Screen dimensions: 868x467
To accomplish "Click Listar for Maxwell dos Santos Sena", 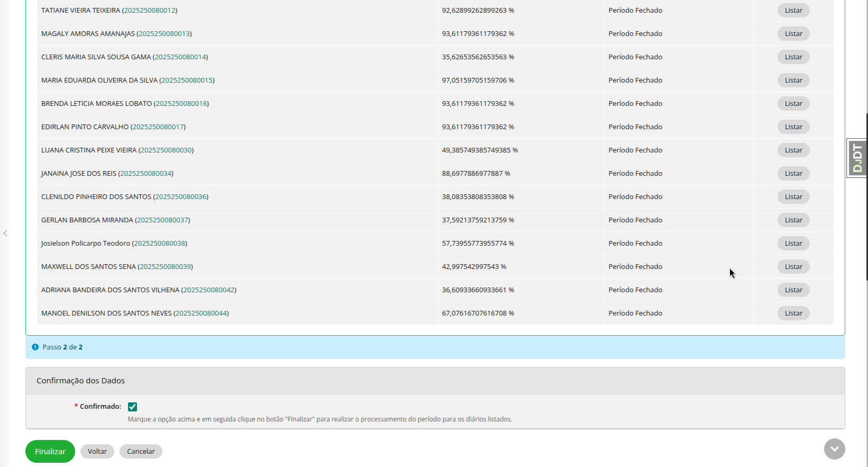I will (x=793, y=266).
